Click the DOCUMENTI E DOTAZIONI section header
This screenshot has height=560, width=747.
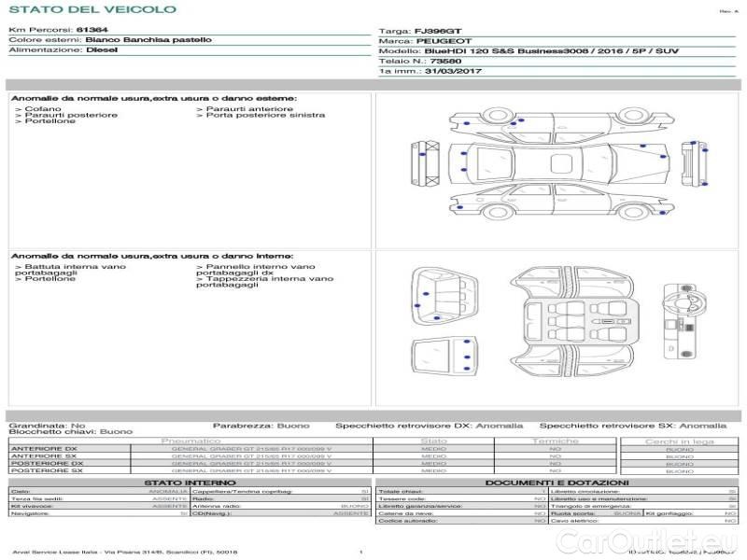557,483
